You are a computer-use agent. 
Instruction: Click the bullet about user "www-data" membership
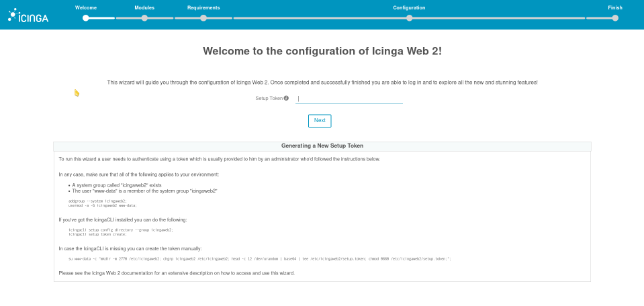[144, 191]
